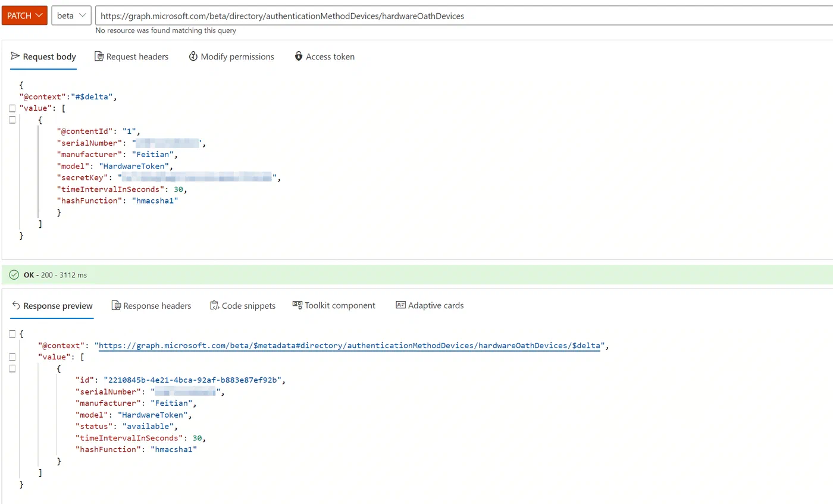The height and width of the screenshot is (504, 833).
Task: Collapse the response "value" array
Action: (12, 357)
